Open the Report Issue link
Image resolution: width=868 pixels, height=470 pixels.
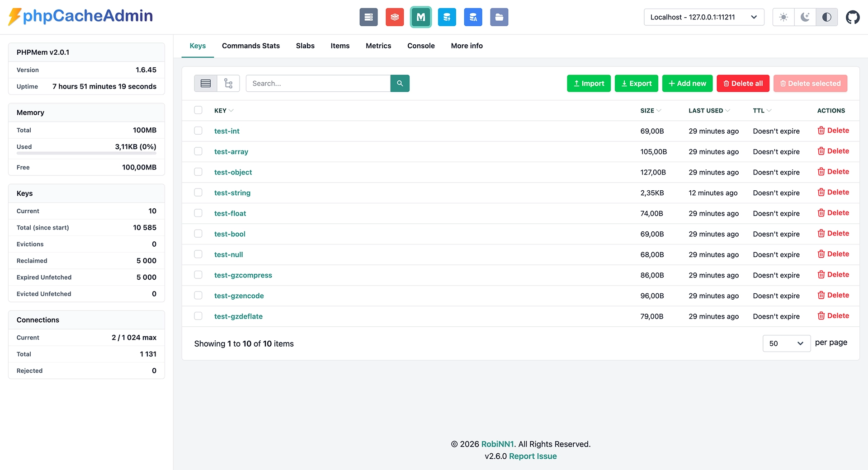pos(533,456)
